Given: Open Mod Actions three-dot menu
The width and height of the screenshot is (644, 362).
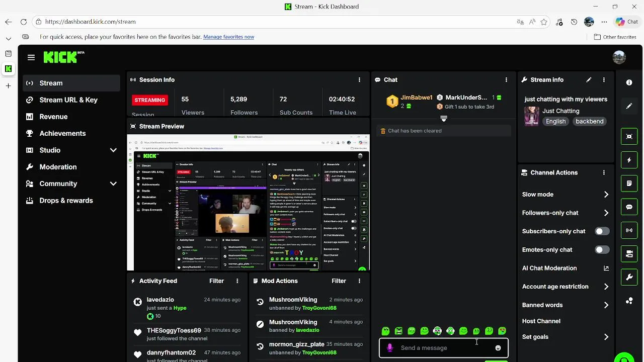Looking at the screenshot, I should pyautogui.click(x=359, y=281).
